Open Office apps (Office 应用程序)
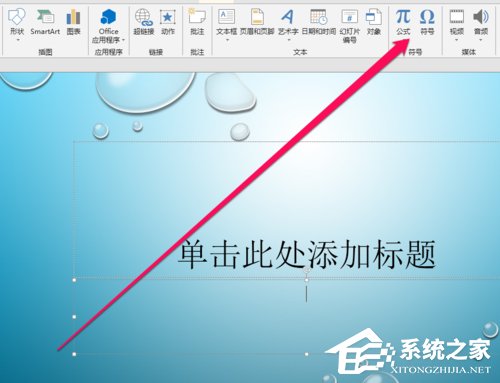500x383 pixels. pos(108,26)
